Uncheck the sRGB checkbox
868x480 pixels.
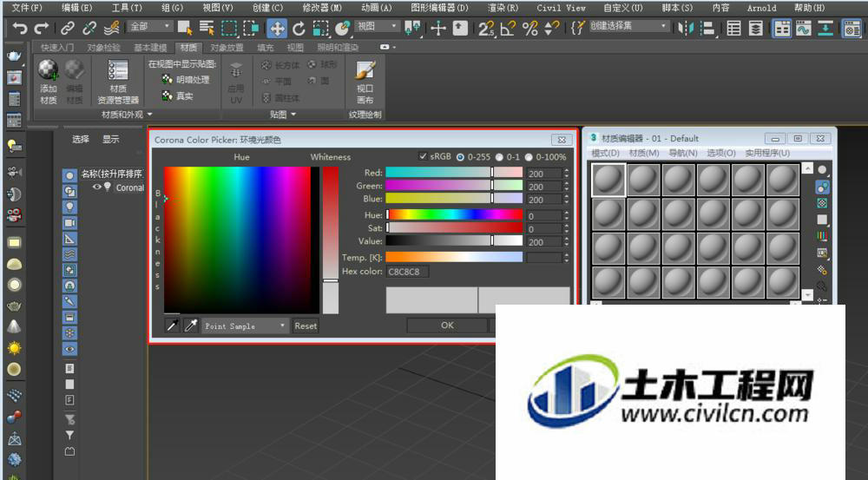(423, 157)
